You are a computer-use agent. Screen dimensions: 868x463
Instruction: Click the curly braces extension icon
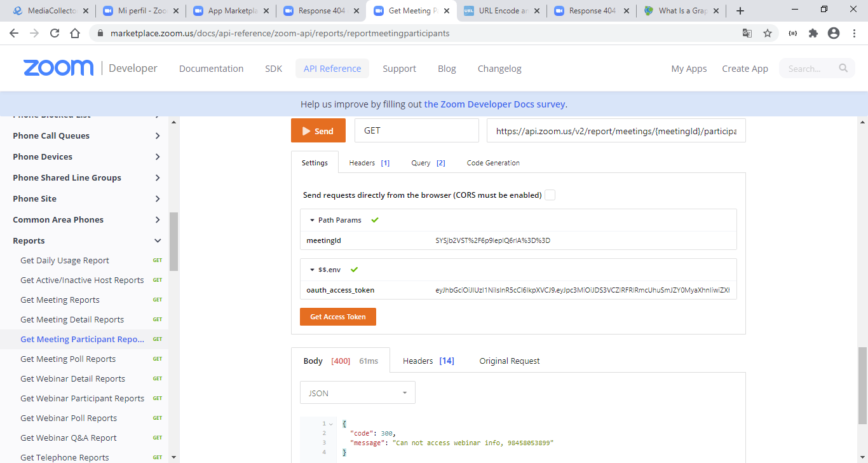[x=792, y=33]
